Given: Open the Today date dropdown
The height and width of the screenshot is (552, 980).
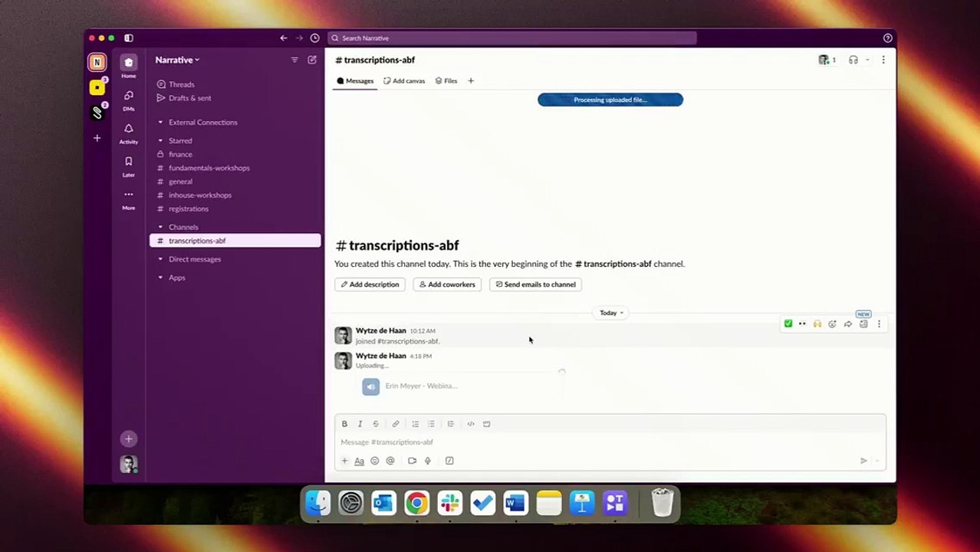Looking at the screenshot, I should [x=611, y=313].
